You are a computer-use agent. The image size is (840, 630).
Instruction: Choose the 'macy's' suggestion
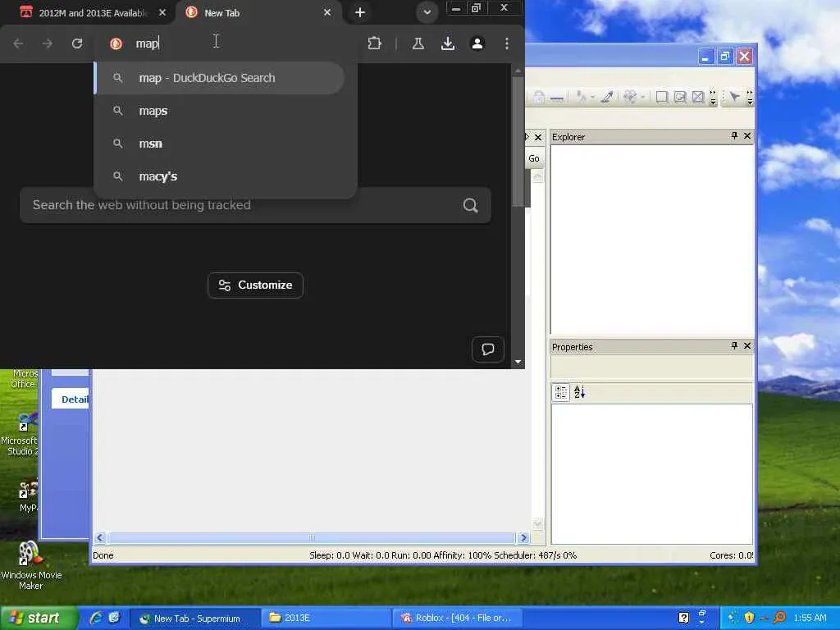(x=225, y=176)
